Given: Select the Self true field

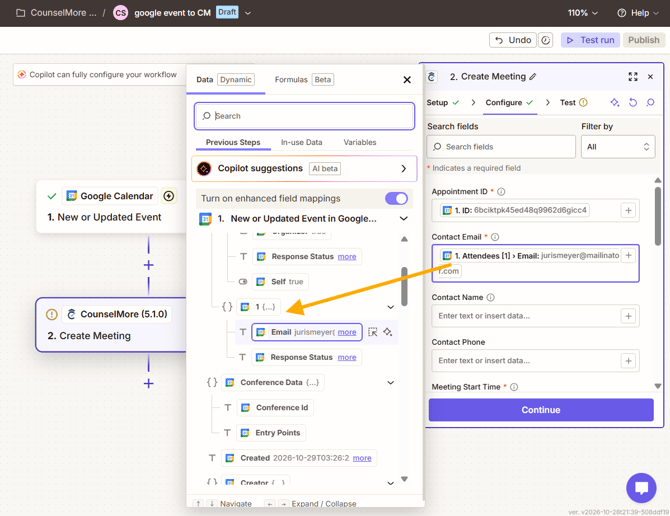Looking at the screenshot, I should coord(280,282).
